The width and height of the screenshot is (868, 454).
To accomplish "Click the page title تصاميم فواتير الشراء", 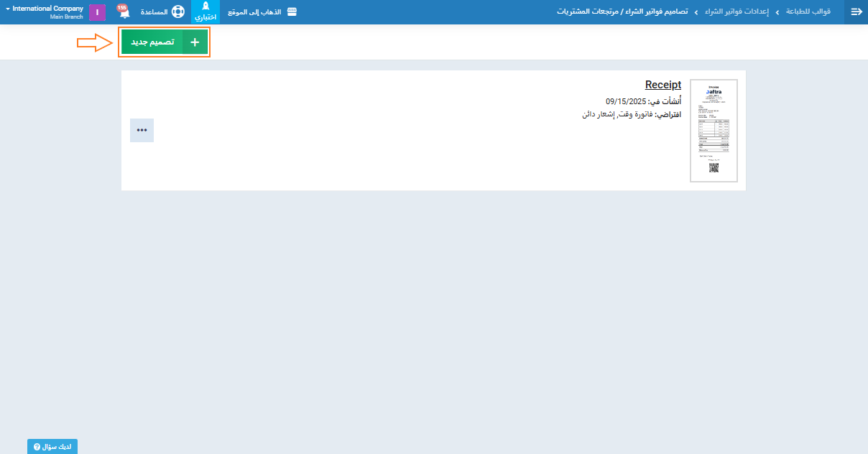I will (624, 12).
